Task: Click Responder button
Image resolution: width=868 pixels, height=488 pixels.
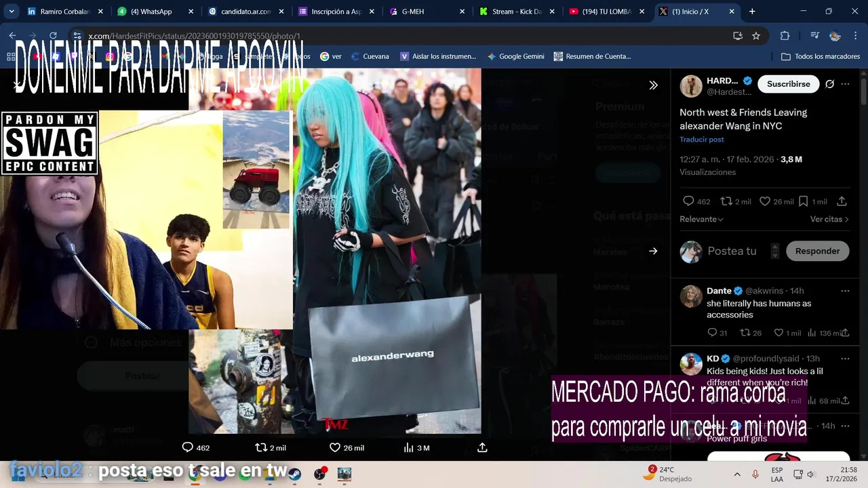Action: point(817,251)
